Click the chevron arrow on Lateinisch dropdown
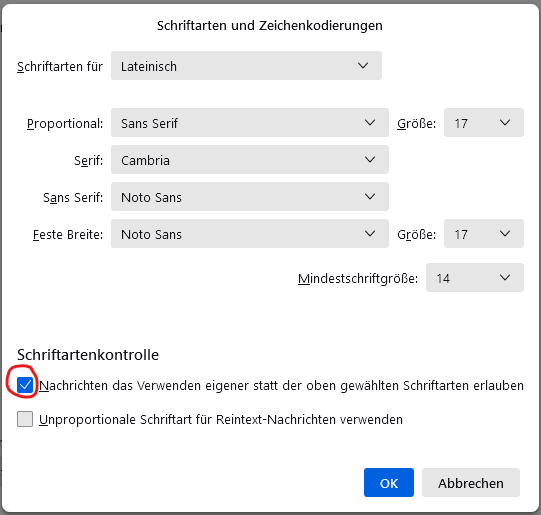This screenshot has height=515, width=541. tap(363, 66)
